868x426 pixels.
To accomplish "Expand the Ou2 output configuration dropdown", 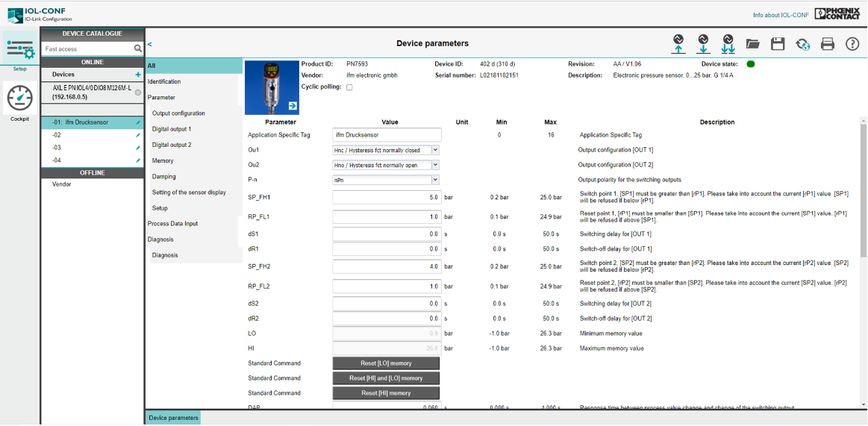I will 386,165.
